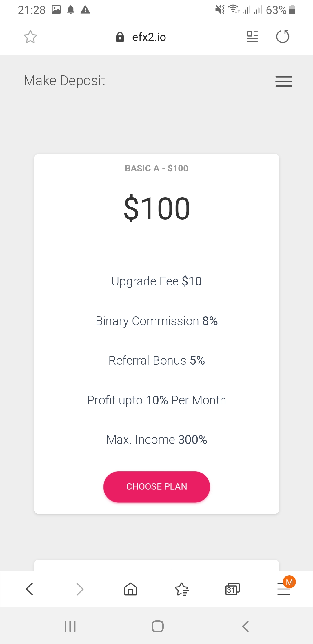
Task: Tap the Make Deposit page title
Action: click(64, 81)
